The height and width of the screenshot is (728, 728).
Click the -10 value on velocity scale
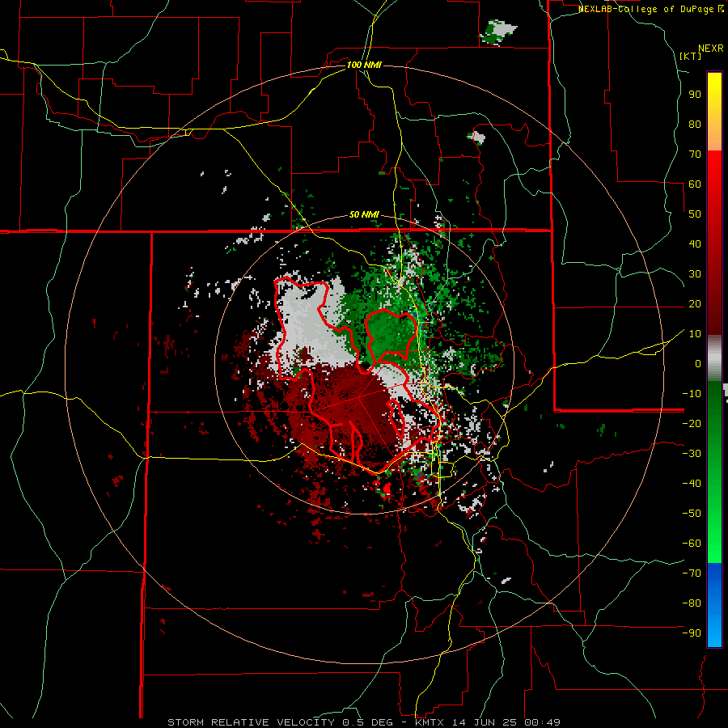[692, 394]
